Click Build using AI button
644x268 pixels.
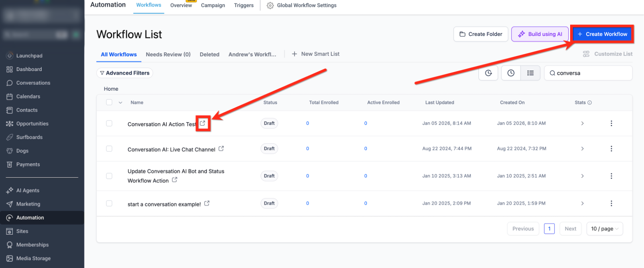pyautogui.click(x=541, y=34)
